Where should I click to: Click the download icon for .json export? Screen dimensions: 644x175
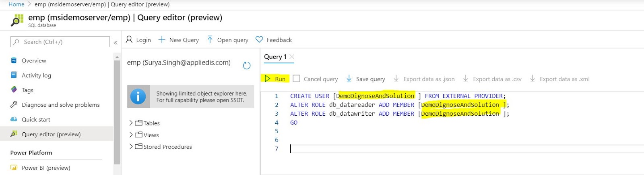tap(396, 79)
